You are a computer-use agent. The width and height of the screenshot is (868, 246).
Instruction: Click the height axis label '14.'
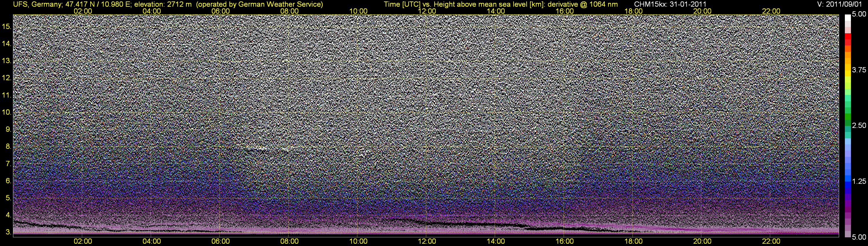7,44
